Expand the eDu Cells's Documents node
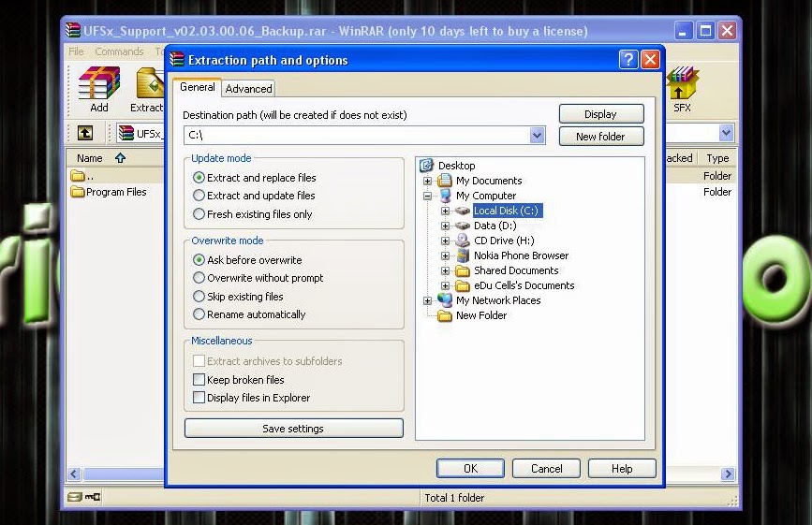This screenshot has width=812, height=525. click(x=446, y=286)
